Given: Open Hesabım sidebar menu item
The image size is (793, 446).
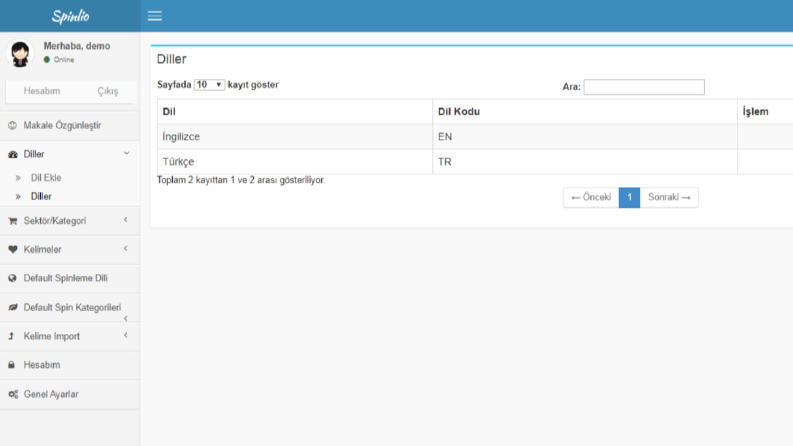Looking at the screenshot, I should coord(42,365).
